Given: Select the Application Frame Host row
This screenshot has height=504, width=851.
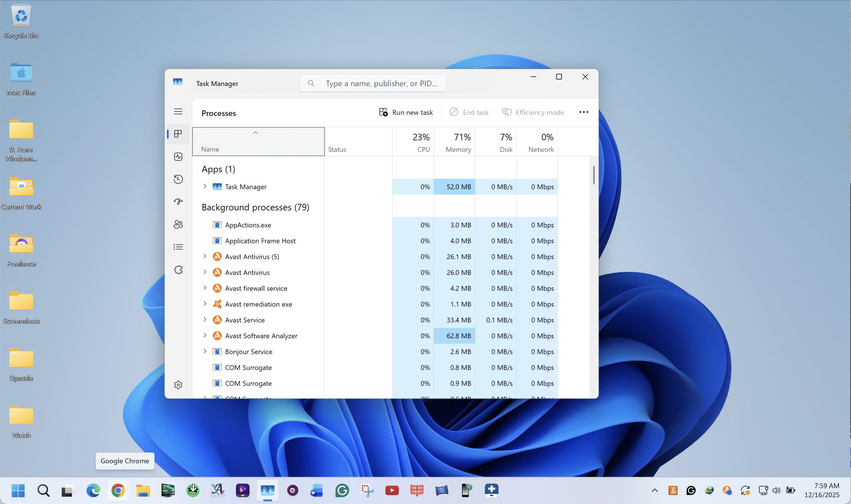Looking at the screenshot, I should [375, 241].
